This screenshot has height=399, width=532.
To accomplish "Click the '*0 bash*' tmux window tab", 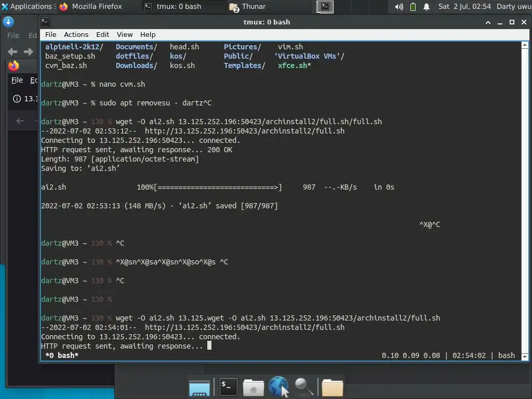I will [62, 355].
